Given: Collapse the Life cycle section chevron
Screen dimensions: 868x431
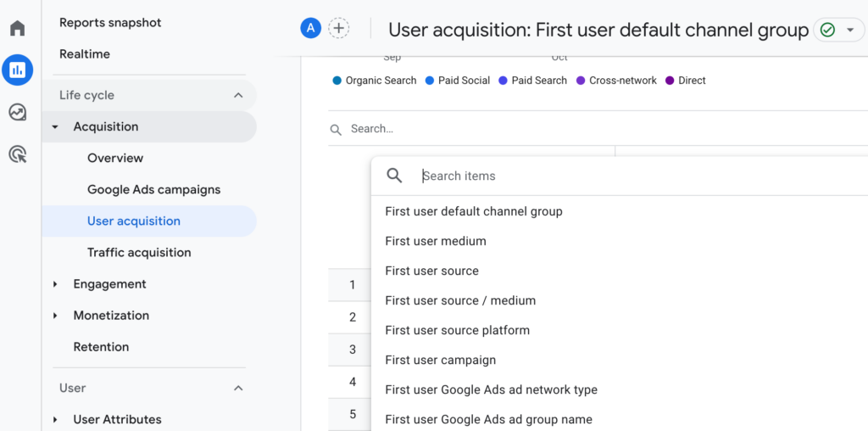Looking at the screenshot, I should [x=238, y=95].
